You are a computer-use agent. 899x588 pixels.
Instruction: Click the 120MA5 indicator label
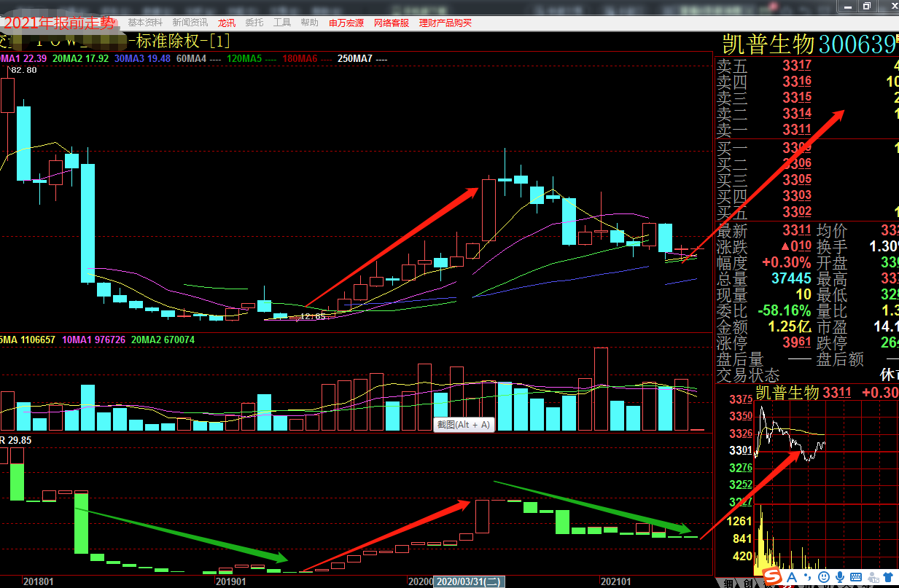[252, 58]
